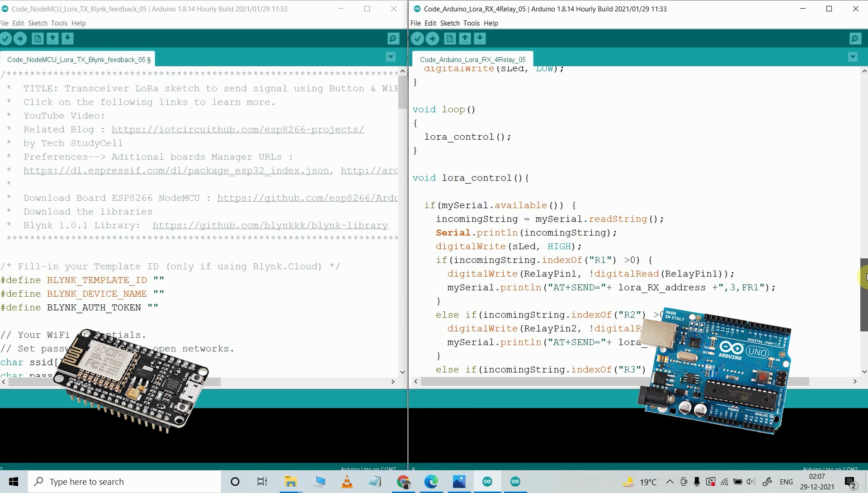Create new sketch in left Arduino window
This screenshot has width=868, height=493.
[38, 38]
